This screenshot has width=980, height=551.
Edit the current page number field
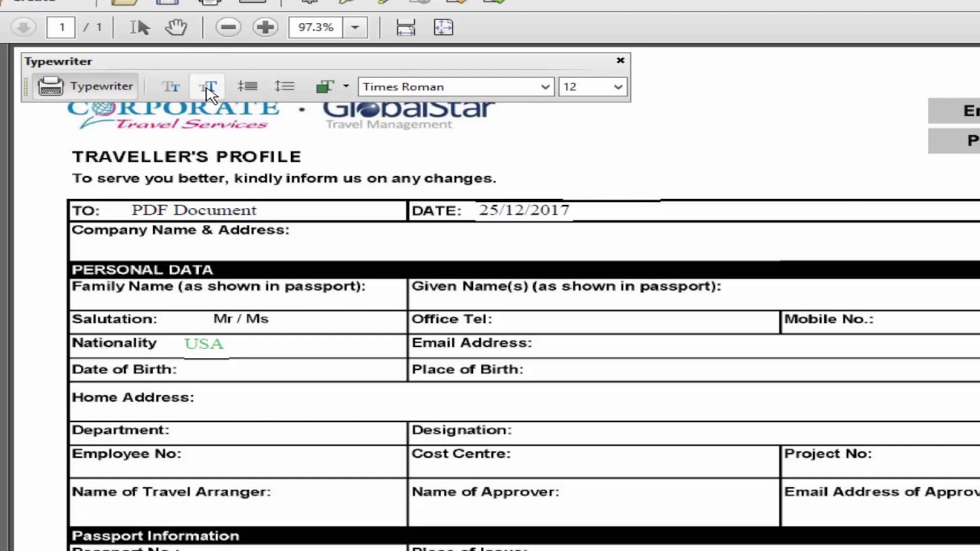tap(61, 28)
